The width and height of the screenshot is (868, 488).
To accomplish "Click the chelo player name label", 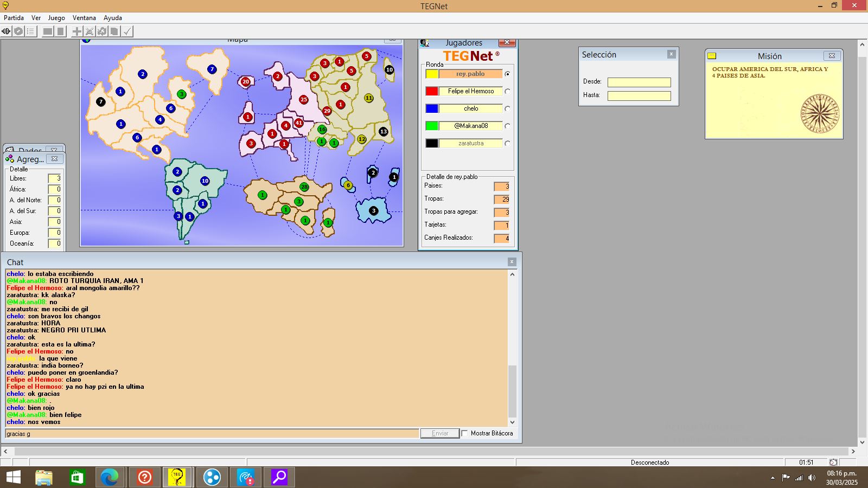I will point(470,108).
